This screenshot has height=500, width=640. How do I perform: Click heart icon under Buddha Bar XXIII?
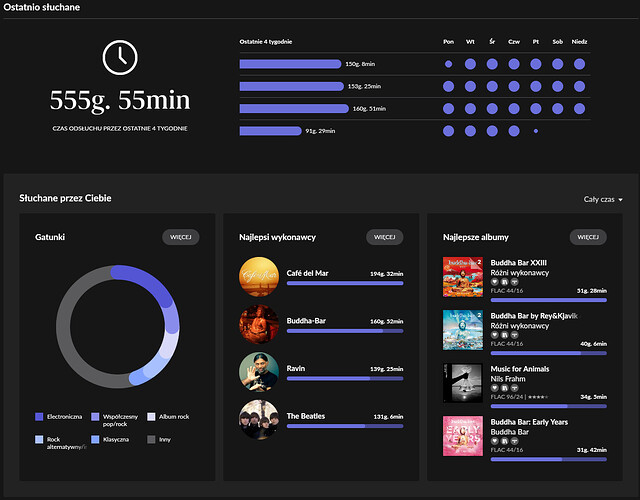pyautogui.click(x=494, y=282)
